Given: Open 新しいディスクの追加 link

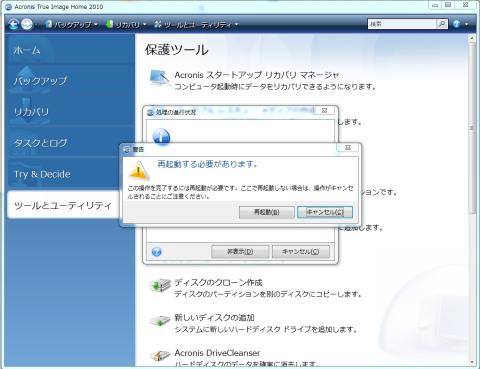Looking at the screenshot, I should (x=215, y=318).
